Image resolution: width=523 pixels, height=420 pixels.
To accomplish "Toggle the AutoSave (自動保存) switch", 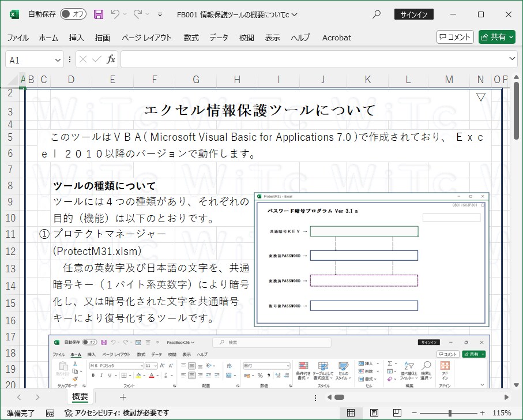I will [x=73, y=14].
